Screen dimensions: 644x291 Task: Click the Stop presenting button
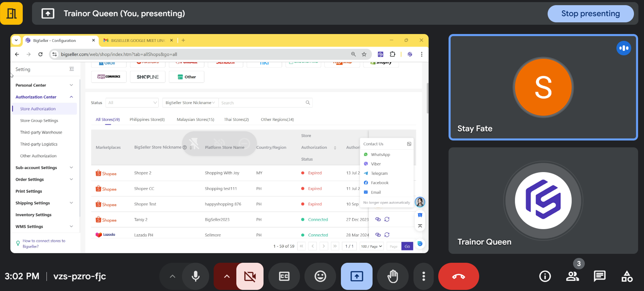590,14
